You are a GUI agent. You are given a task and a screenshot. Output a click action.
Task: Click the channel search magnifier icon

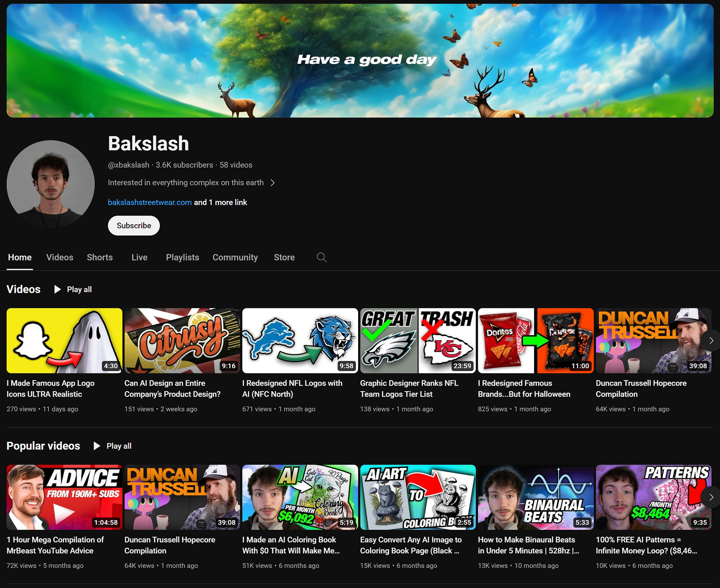pyautogui.click(x=321, y=257)
